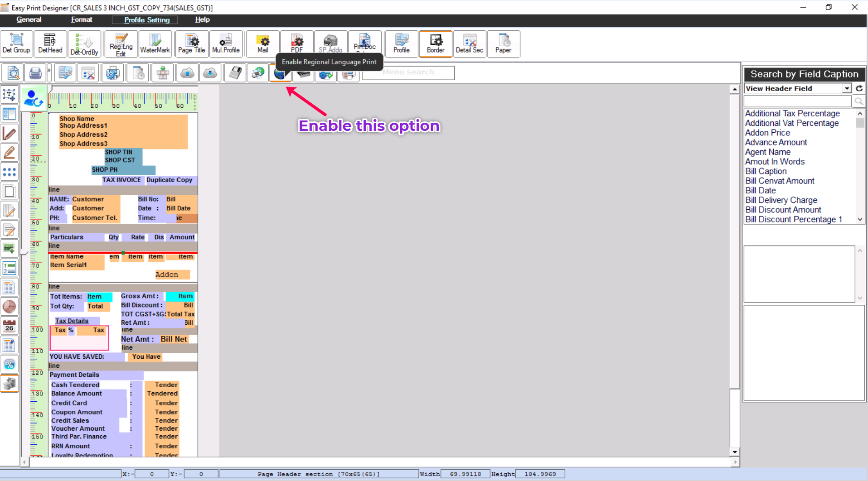Open Paper settings

point(503,44)
